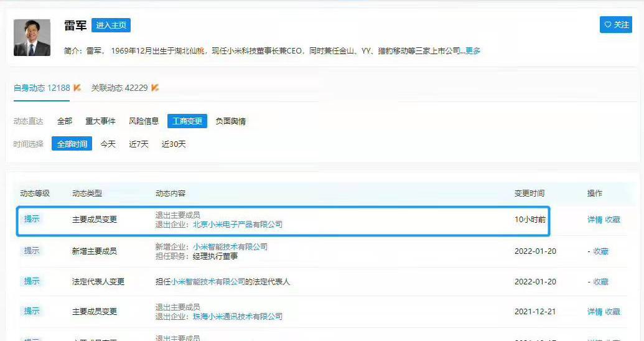
Task: Open 进入主页 button next to 雷军
Action: click(x=111, y=25)
